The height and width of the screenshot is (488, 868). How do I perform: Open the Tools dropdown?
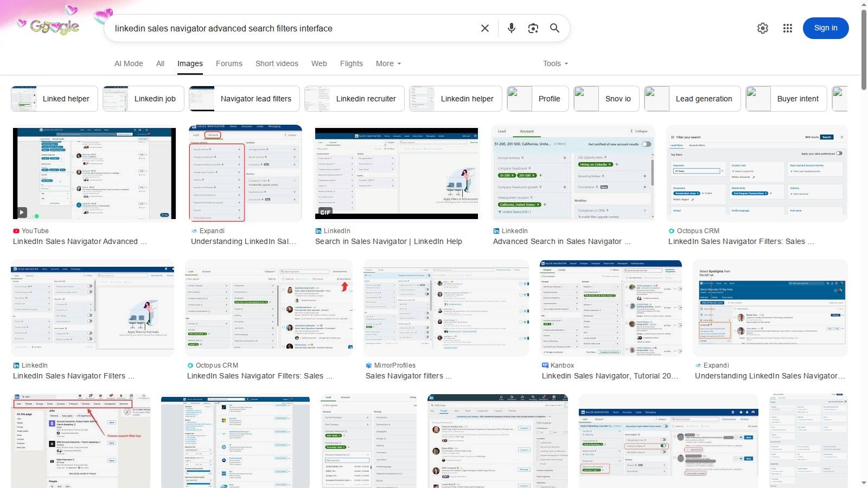[556, 63]
